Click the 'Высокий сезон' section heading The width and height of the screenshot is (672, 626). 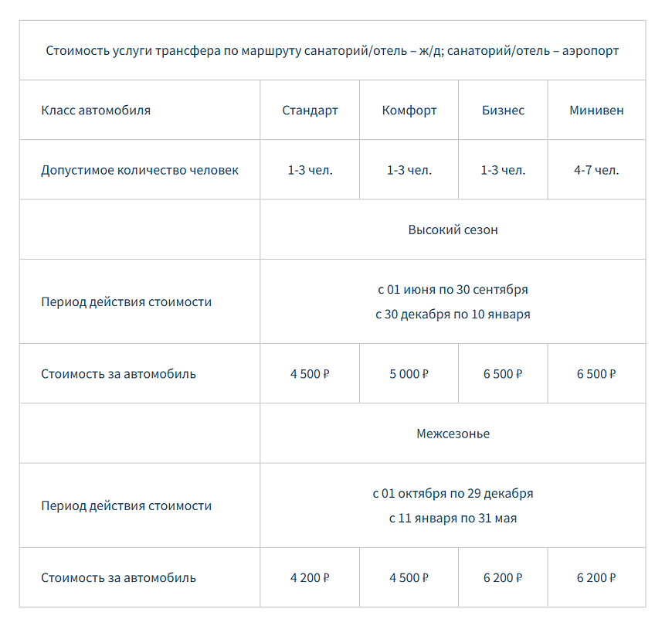(x=453, y=230)
